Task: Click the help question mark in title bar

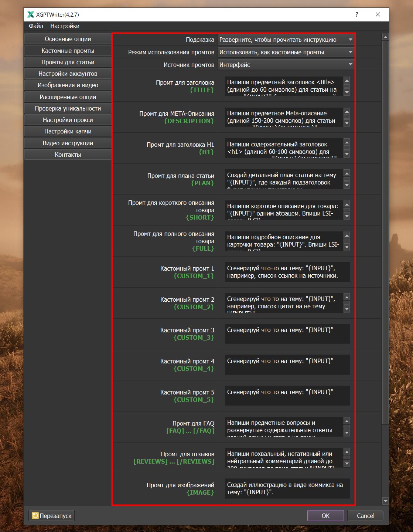Action: pos(356,14)
